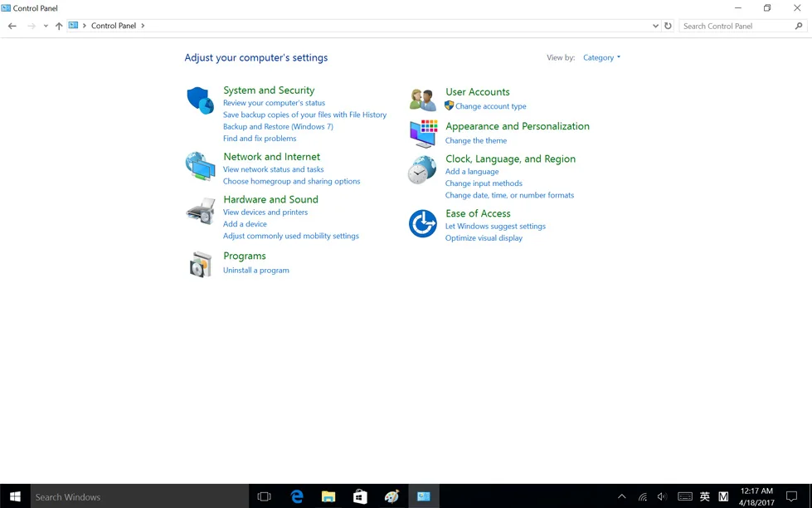Open System and Security shield icon
The height and width of the screenshot is (508, 812).
click(201, 100)
